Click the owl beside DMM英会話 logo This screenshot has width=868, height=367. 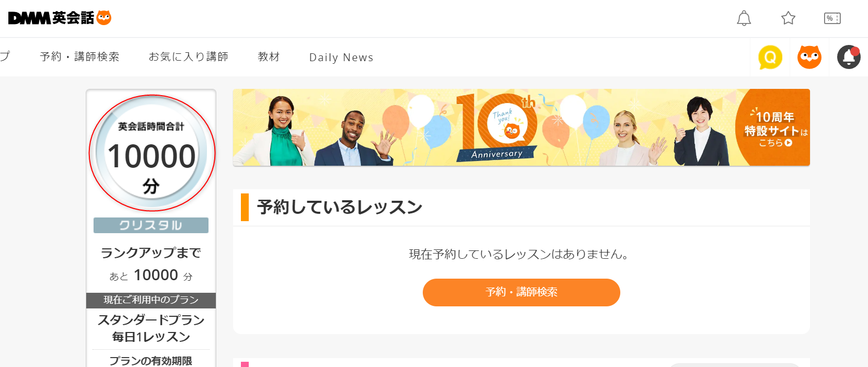click(104, 18)
